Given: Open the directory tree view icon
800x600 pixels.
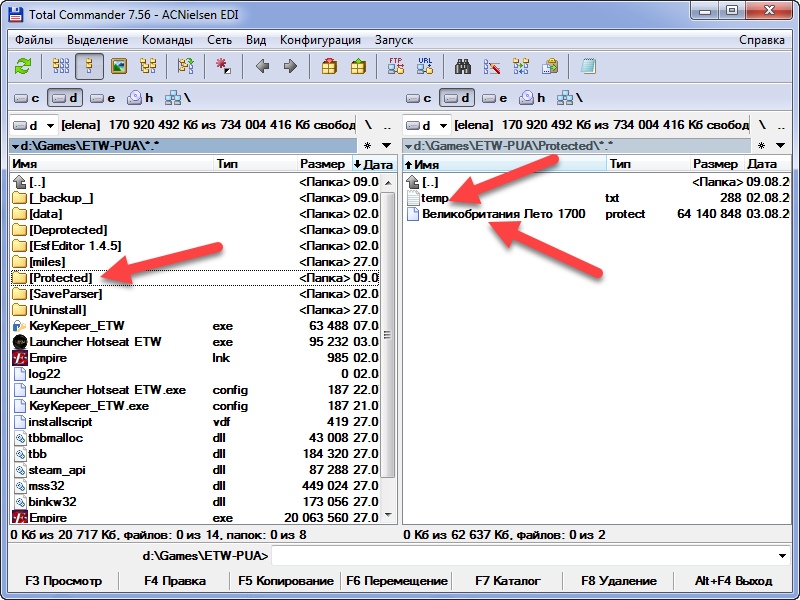Looking at the screenshot, I should click(x=148, y=66).
